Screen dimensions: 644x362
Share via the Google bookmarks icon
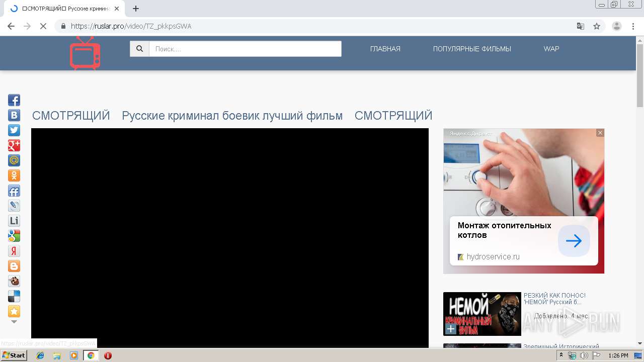[x=14, y=236]
